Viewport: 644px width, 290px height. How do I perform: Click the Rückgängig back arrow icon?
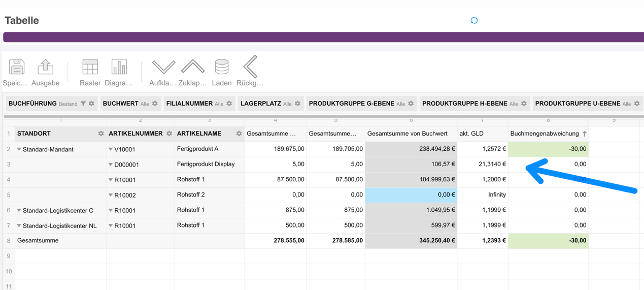pos(250,67)
